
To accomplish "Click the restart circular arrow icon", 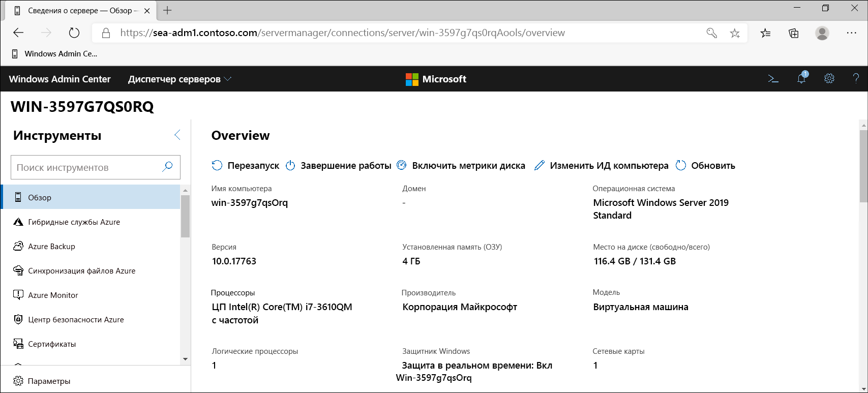I will 217,165.
